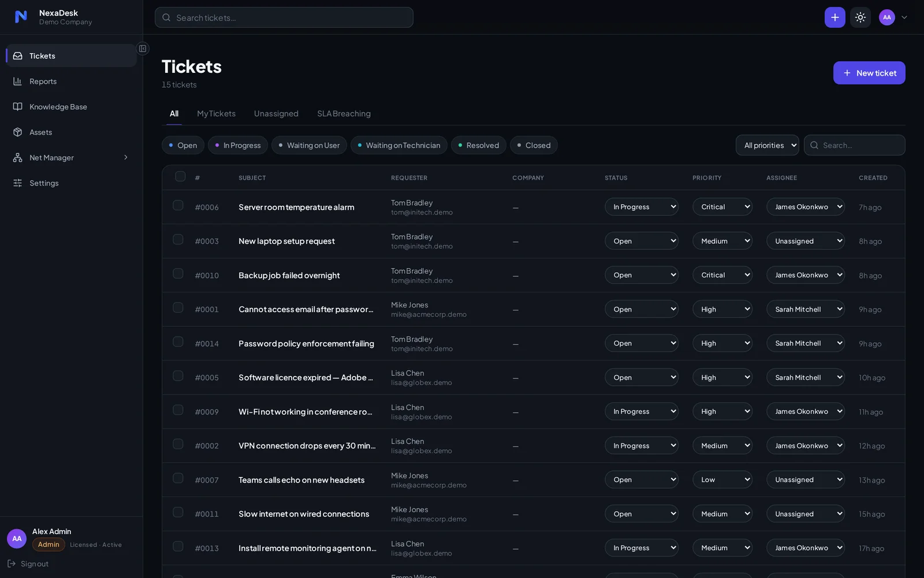The image size is (924, 578).
Task: Mark ticket #0009 checkbox
Action: pyautogui.click(x=178, y=410)
